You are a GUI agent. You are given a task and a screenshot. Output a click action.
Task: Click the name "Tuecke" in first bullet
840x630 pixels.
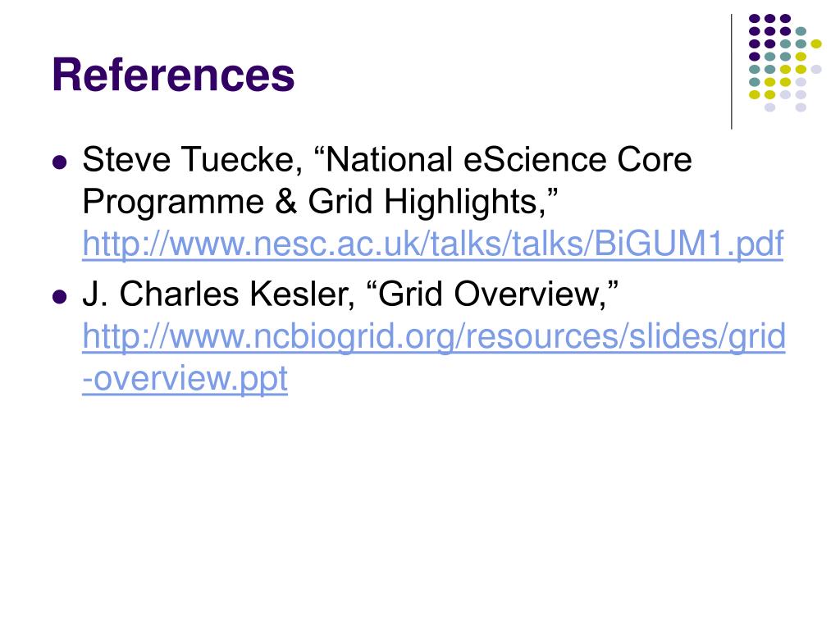[x=238, y=160]
